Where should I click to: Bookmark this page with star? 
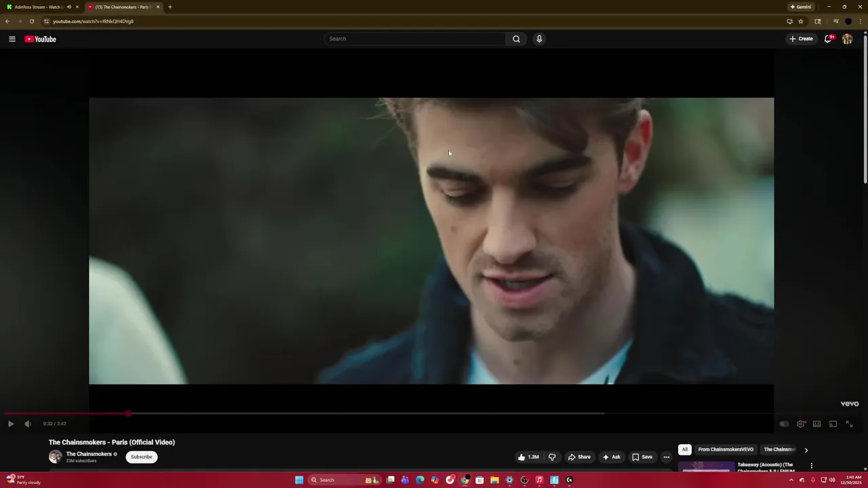pyautogui.click(x=801, y=21)
